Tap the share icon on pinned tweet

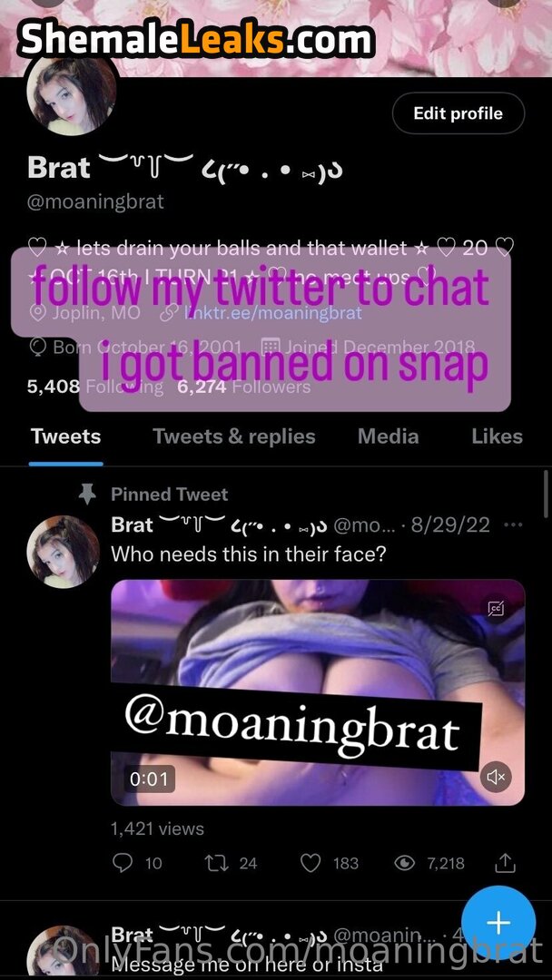pyautogui.click(x=506, y=863)
